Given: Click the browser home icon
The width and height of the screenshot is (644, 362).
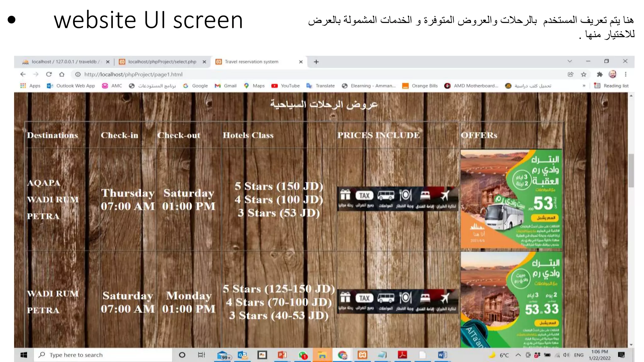Looking at the screenshot, I should point(62,74).
